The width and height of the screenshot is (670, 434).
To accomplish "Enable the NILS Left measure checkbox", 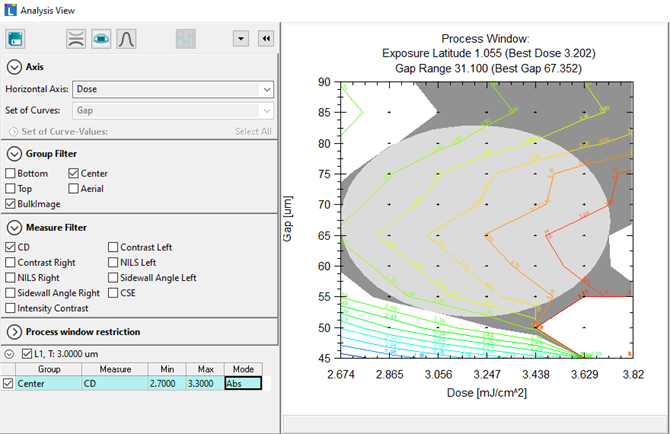I will coord(113,262).
